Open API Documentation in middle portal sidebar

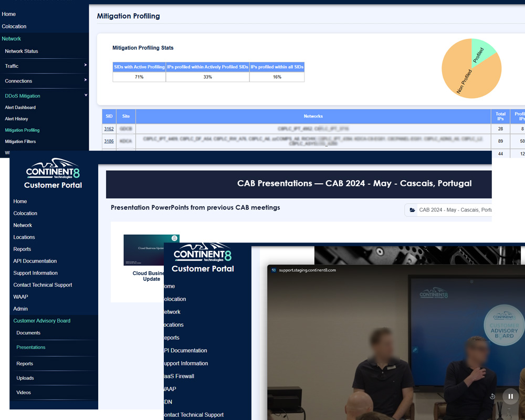pyautogui.click(x=35, y=261)
